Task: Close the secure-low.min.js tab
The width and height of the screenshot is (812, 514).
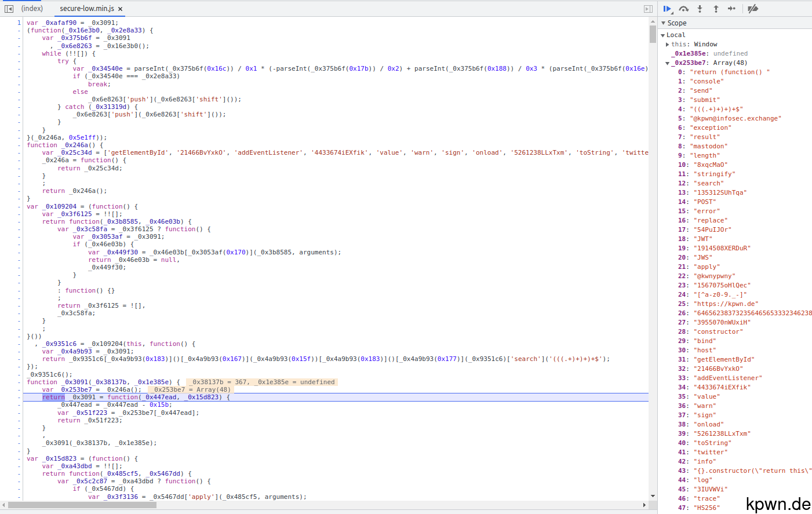Action: [x=121, y=8]
